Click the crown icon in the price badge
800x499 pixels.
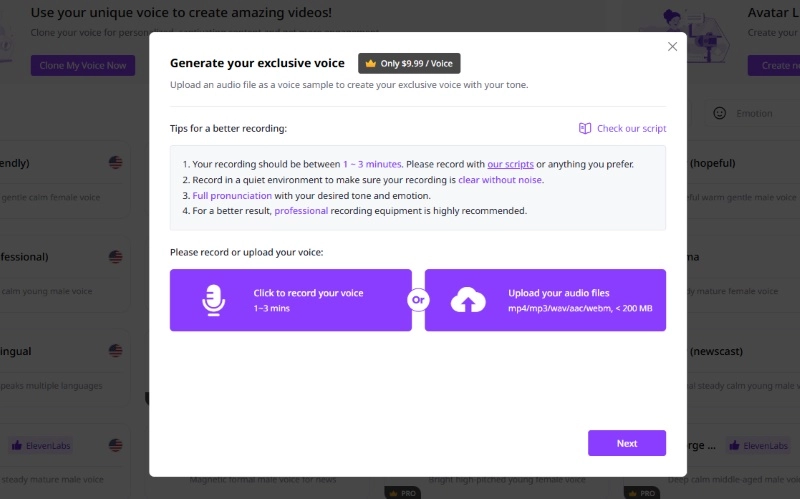(371, 64)
